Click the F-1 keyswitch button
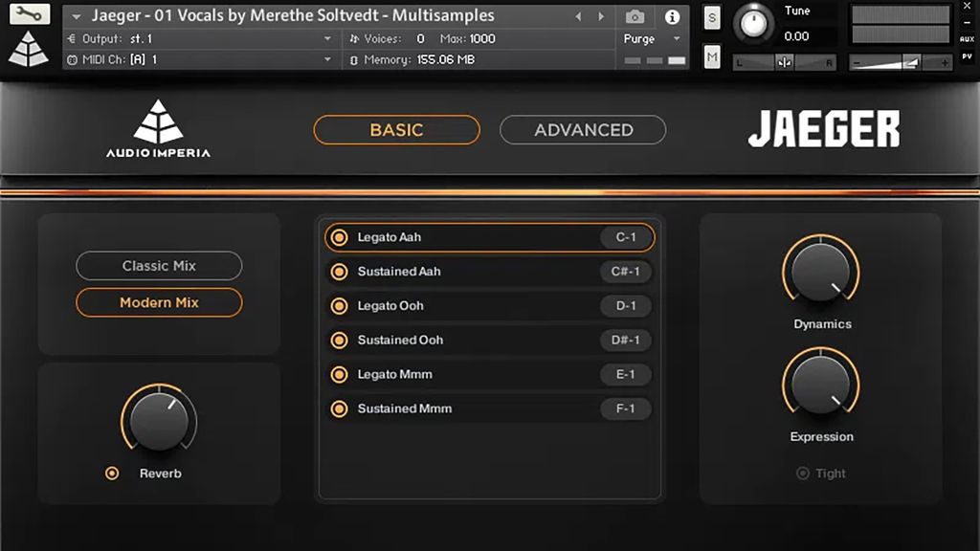 pos(626,409)
